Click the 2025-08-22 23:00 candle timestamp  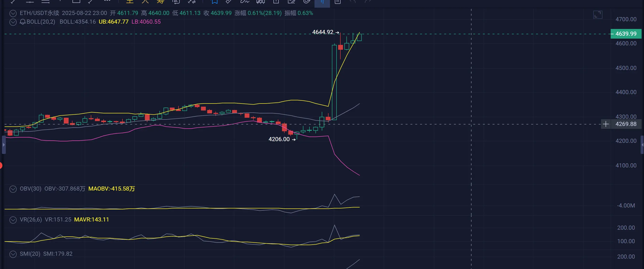tap(85, 13)
